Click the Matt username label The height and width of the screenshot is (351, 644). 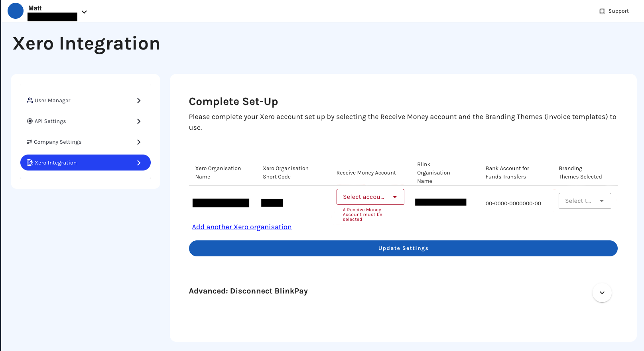[35, 8]
